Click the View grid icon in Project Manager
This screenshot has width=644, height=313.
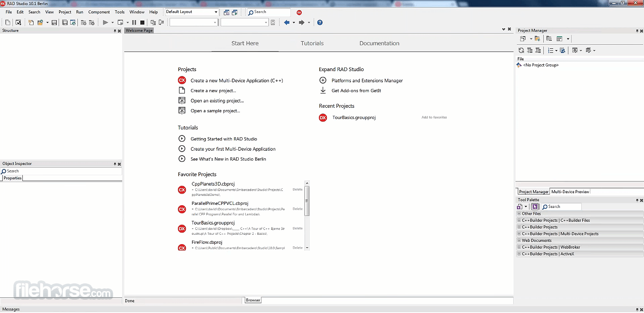tap(559, 38)
